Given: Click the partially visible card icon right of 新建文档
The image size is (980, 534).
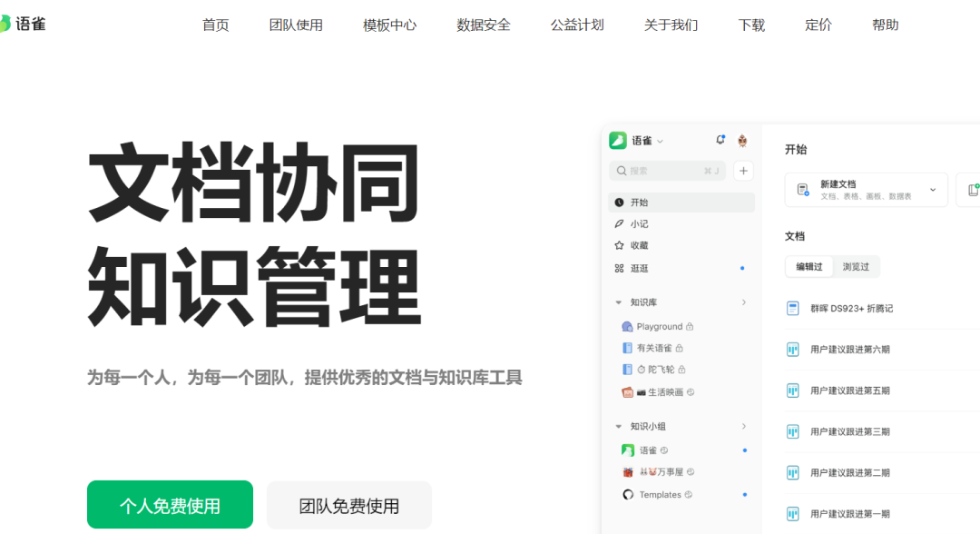Looking at the screenshot, I should 974,190.
